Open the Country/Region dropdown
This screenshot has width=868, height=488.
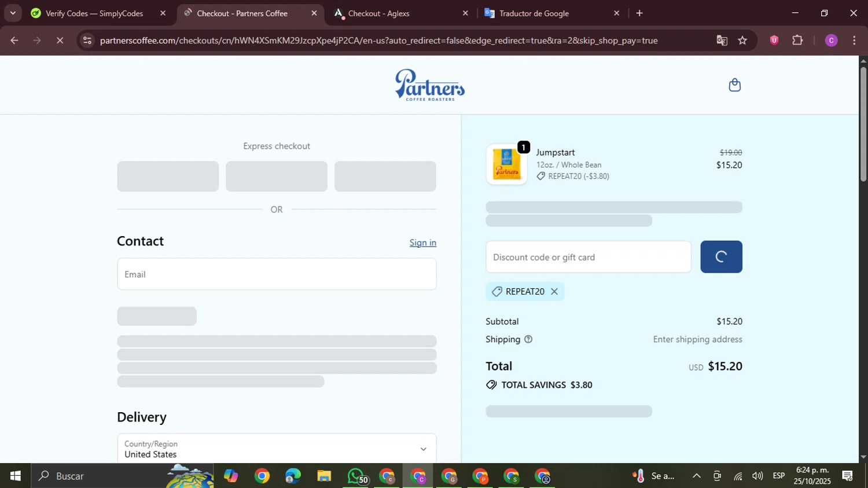pyautogui.click(x=277, y=449)
